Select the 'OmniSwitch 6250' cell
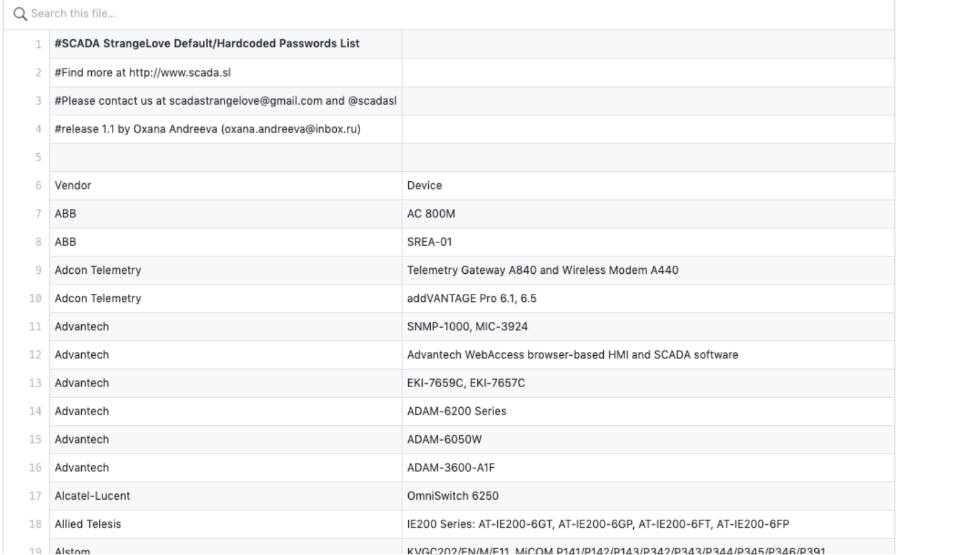 [648, 496]
